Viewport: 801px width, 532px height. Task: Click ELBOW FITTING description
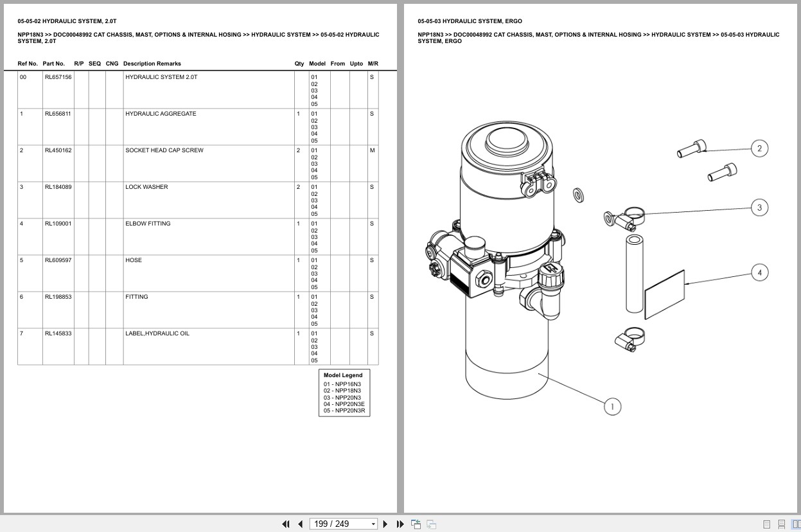148,224
